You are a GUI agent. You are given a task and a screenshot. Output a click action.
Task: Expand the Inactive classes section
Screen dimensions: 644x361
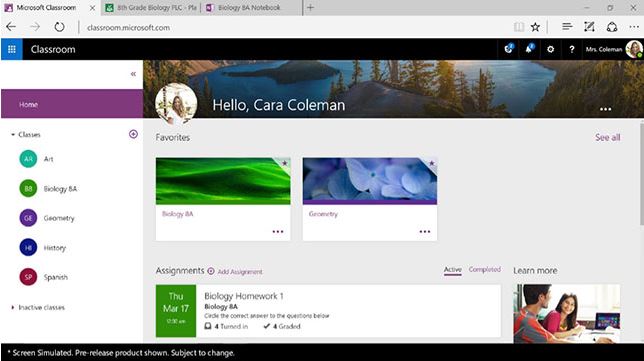[13, 307]
